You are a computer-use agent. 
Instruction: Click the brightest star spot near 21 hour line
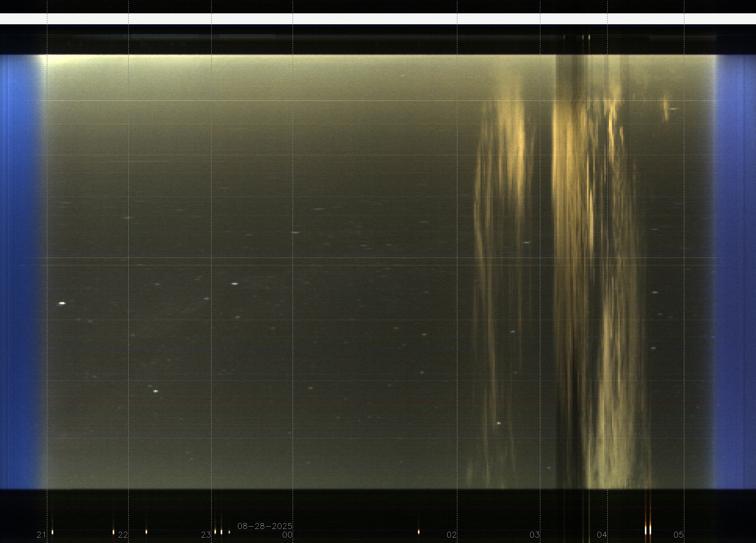pyautogui.click(x=62, y=303)
